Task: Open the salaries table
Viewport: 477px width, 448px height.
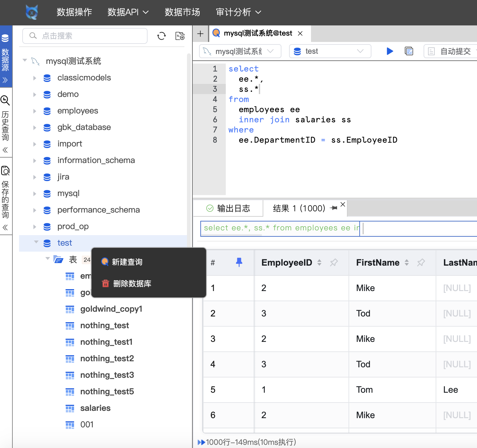Action: click(x=95, y=408)
